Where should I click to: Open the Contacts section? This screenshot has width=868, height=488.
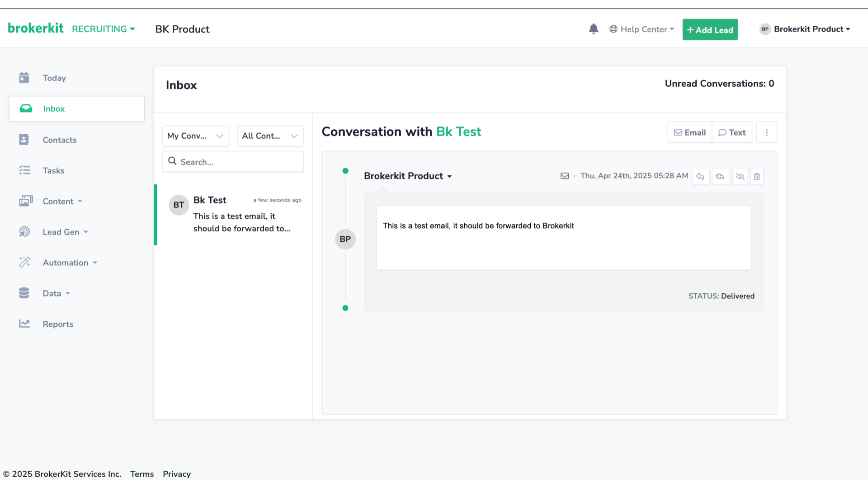(x=60, y=140)
